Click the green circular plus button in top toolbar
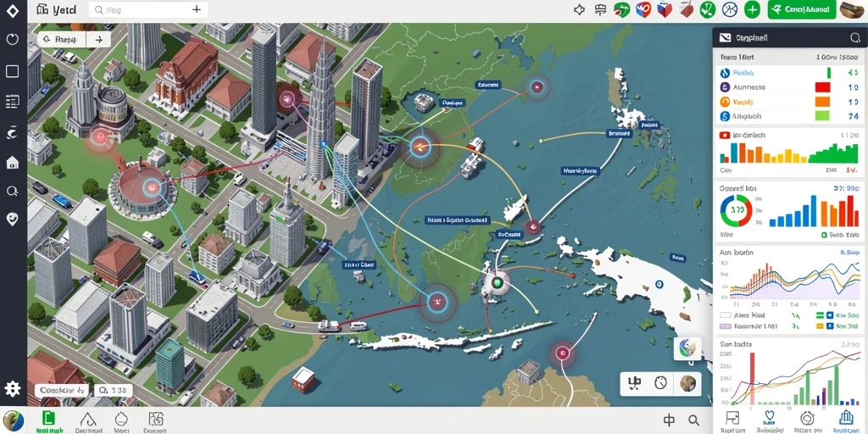This screenshot has height=434, width=868. point(752,9)
